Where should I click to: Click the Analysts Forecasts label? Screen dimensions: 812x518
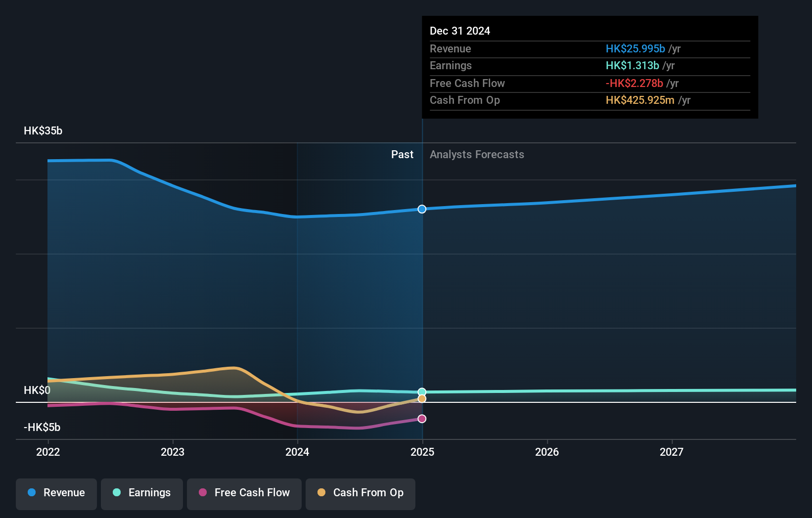point(477,155)
